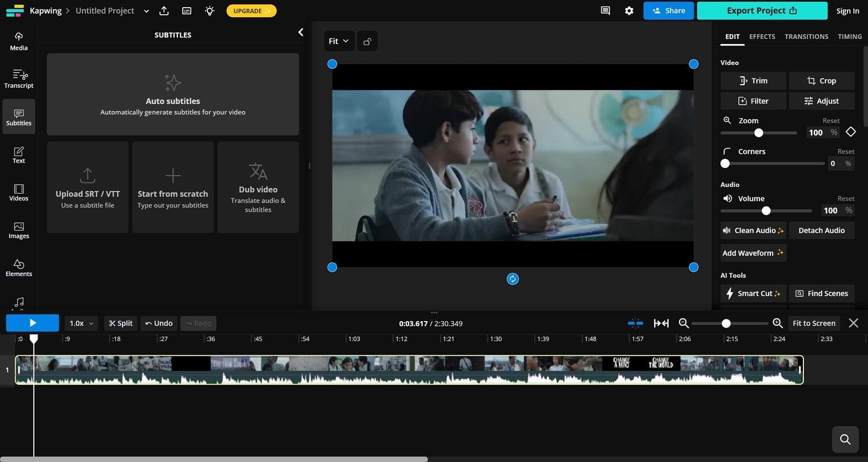This screenshot has width=868, height=462.
Task: Click Auto subtitles card
Action: pyautogui.click(x=173, y=94)
